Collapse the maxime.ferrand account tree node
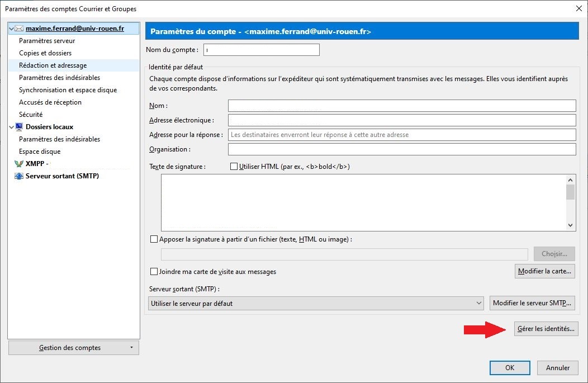Image resolution: width=588 pixels, height=383 pixels. [12, 29]
